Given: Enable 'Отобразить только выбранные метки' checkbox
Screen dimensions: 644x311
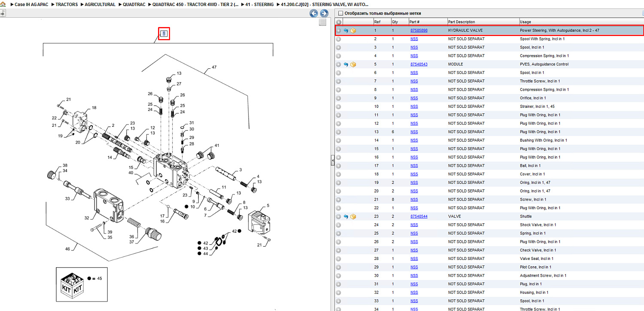Looking at the screenshot, I should [341, 13].
